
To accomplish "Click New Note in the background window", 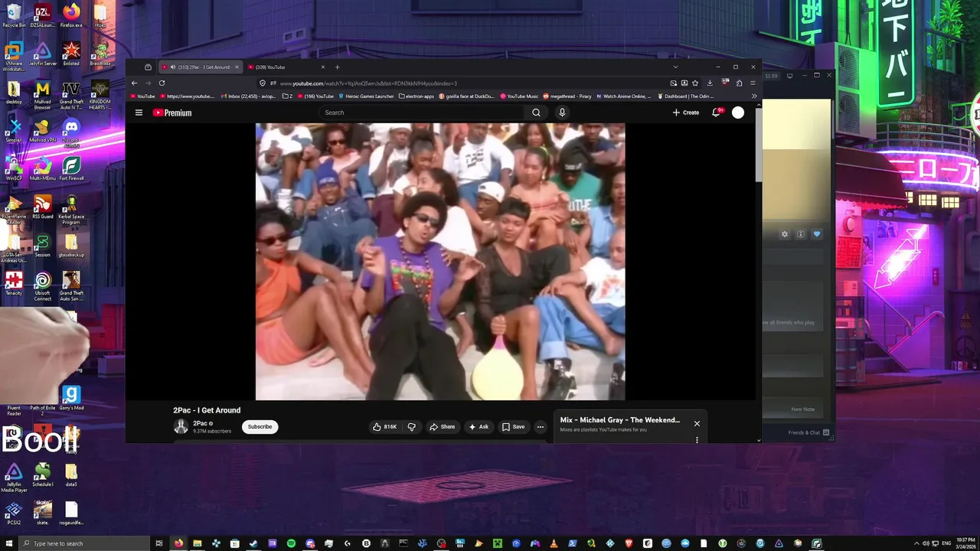I will click(802, 409).
